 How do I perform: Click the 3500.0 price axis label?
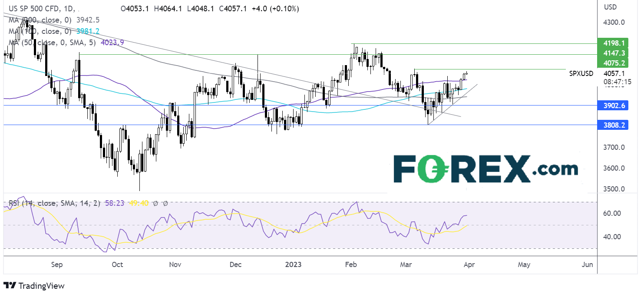[x=614, y=189]
